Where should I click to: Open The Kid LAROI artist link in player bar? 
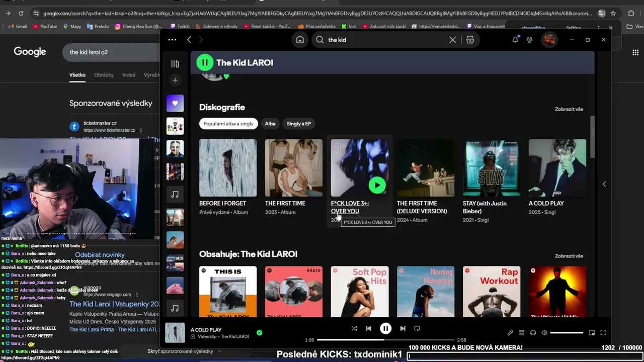pyautogui.click(x=235, y=336)
